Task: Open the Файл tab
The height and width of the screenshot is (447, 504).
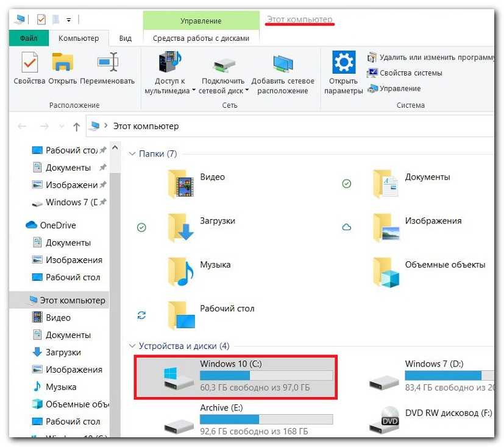Action: (x=29, y=38)
